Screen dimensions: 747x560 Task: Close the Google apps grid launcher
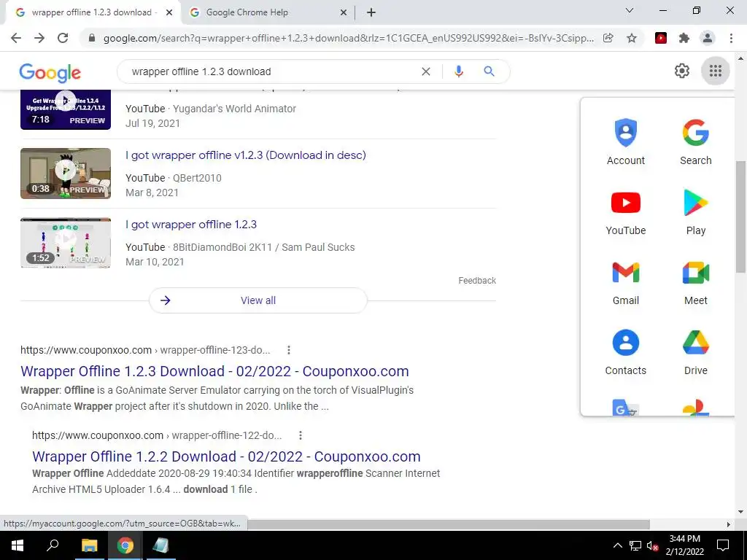715,71
